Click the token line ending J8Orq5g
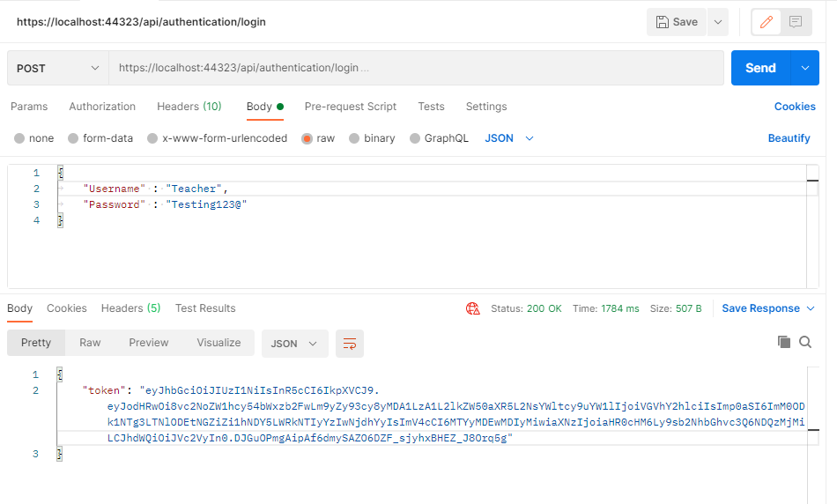This screenshot has width=837, height=504. click(x=309, y=438)
